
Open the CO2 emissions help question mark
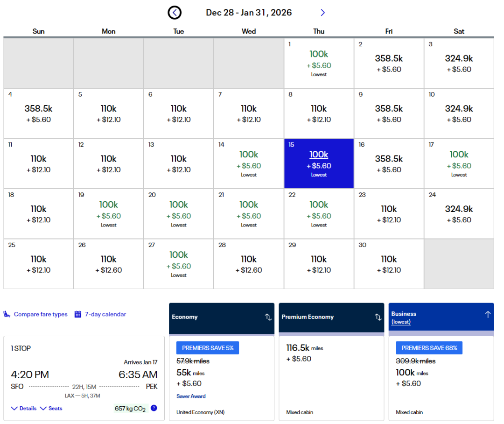tap(154, 408)
